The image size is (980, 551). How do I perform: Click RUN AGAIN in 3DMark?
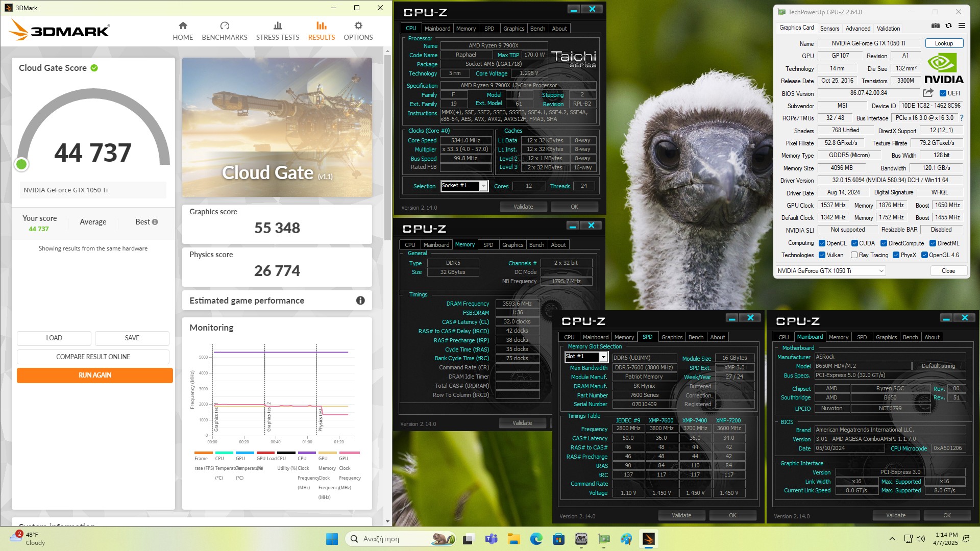(95, 375)
